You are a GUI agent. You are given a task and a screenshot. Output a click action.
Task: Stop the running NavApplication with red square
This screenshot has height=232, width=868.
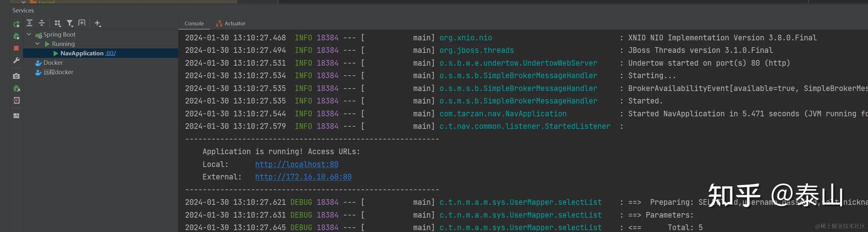click(16, 48)
